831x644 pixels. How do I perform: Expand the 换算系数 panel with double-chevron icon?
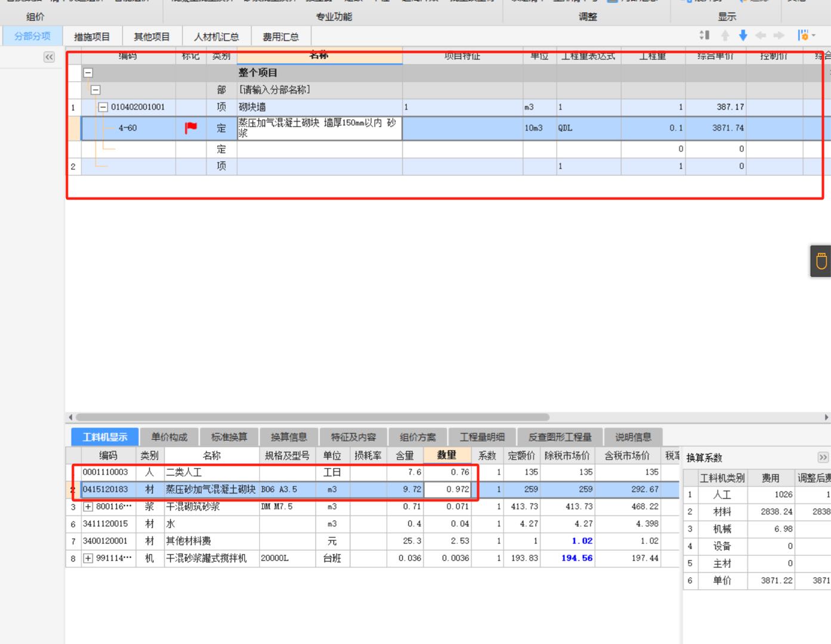[x=823, y=457]
